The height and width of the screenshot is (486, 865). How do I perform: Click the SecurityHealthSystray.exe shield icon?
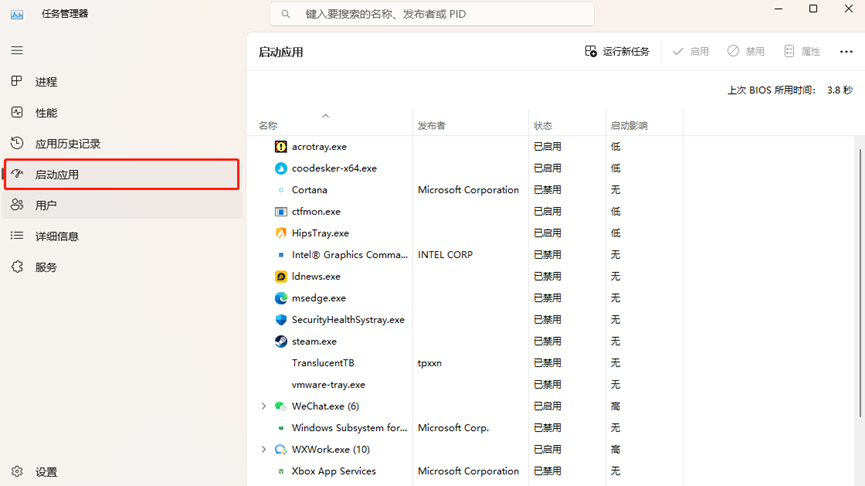point(281,320)
